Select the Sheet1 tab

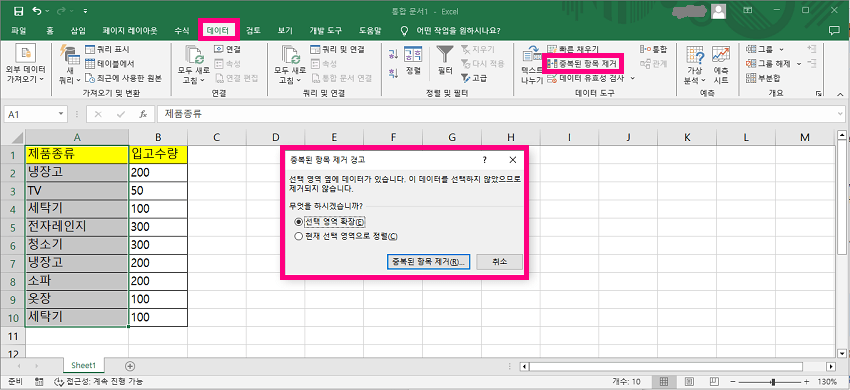click(83, 366)
